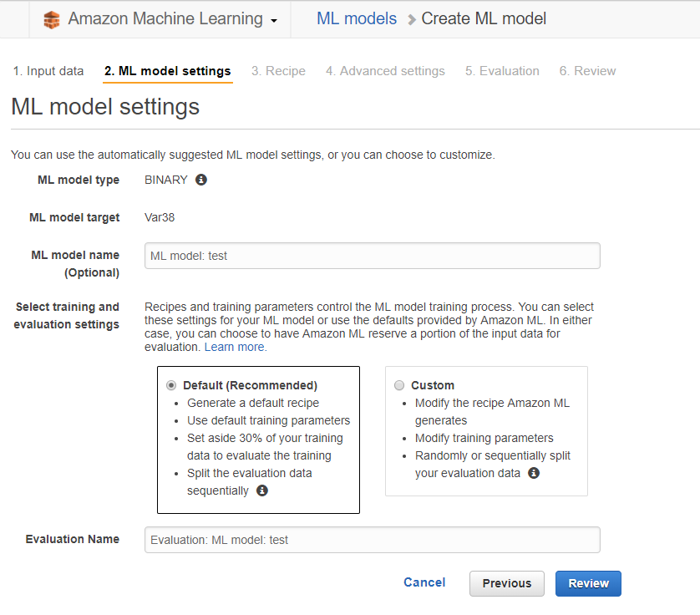The height and width of the screenshot is (615, 700).
Task: Click the 'Create ML model' breadcrumb text
Action: tap(484, 18)
